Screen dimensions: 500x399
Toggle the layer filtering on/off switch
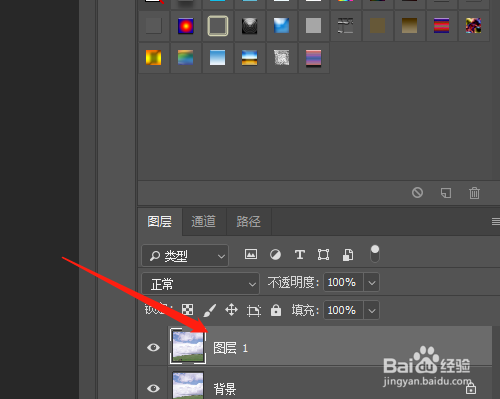click(375, 254)
